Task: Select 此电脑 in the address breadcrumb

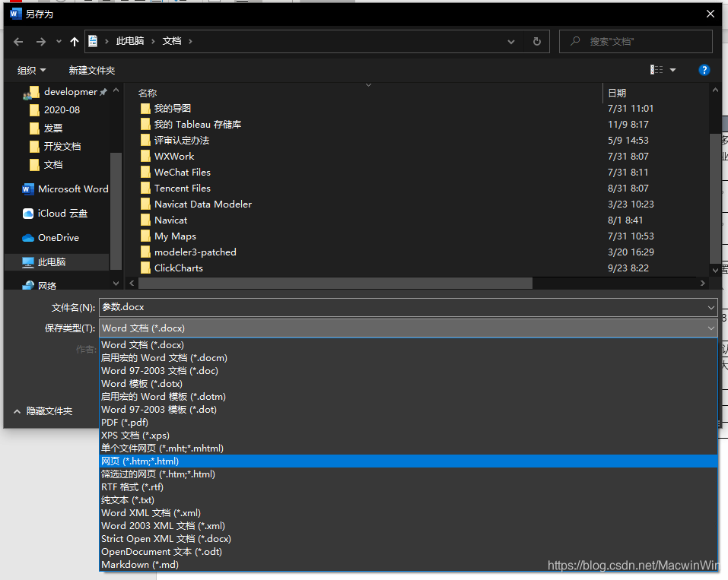Action: pos(130,41)
